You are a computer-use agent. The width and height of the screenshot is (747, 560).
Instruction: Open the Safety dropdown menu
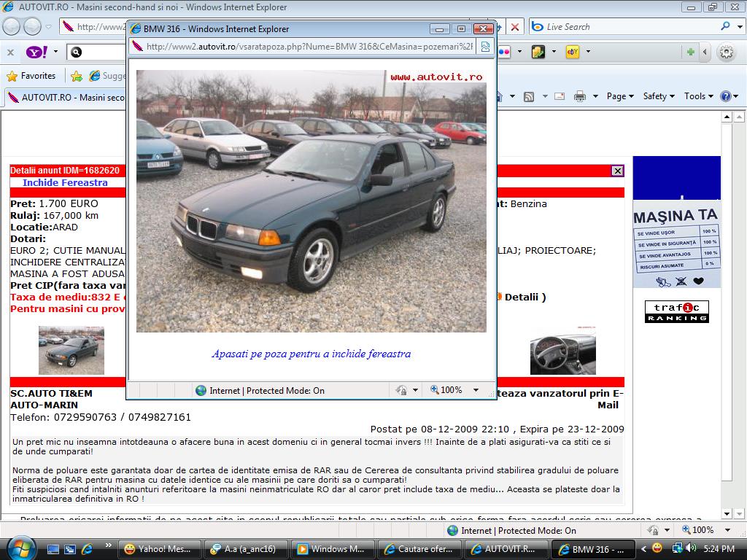[658, 96]
